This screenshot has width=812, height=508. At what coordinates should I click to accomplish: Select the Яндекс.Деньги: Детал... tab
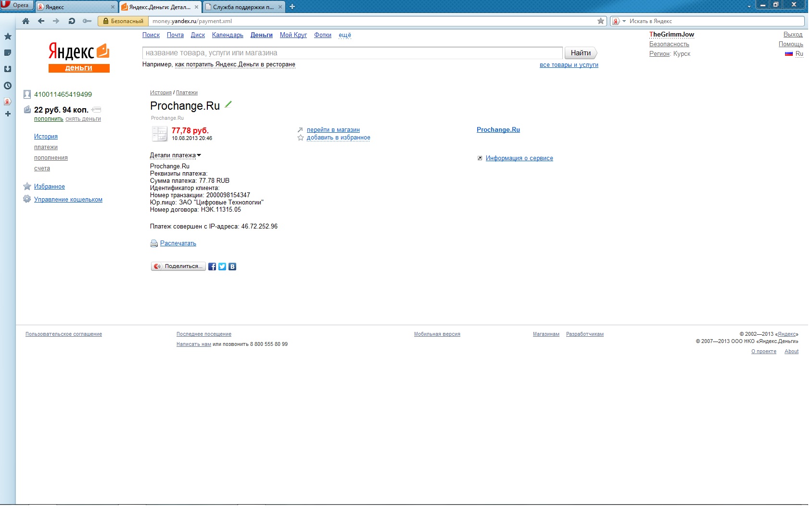tap(160, 7)
